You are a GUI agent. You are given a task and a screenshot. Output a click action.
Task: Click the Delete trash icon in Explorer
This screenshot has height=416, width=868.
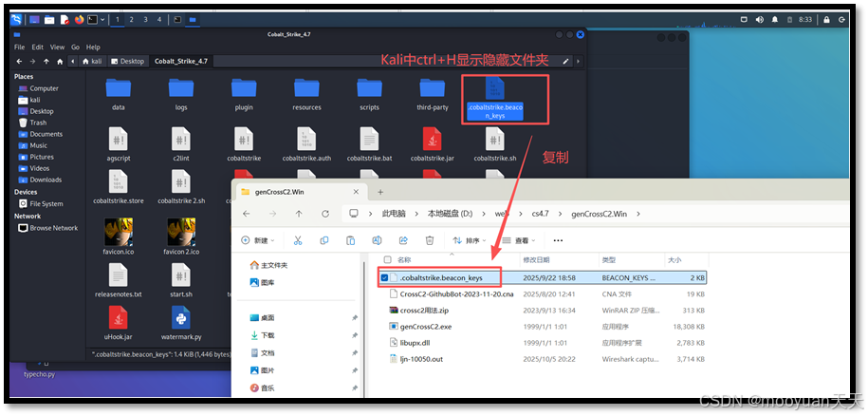pyautogui.click(x=430, y=240)
